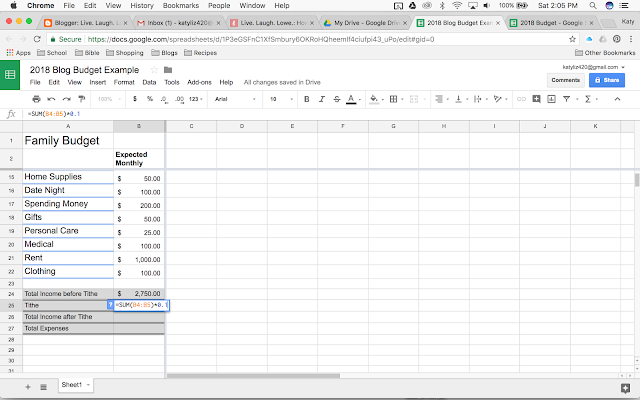The height and width of the screenshot is (400, 640).
Task: Open the File menu in Sheets
Action: (35, 82)
